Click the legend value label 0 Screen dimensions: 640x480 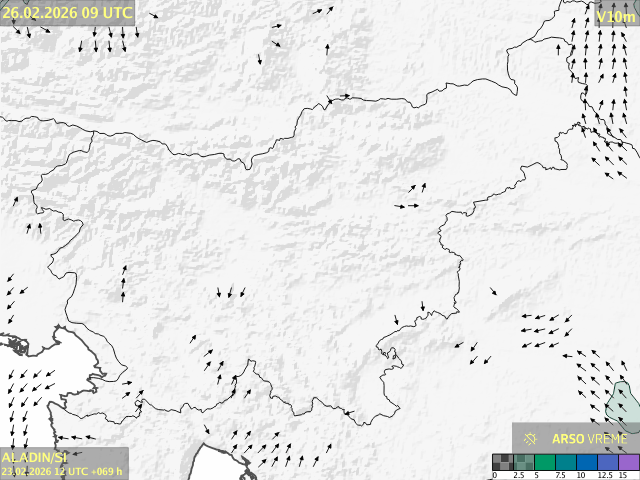point(495,475)
